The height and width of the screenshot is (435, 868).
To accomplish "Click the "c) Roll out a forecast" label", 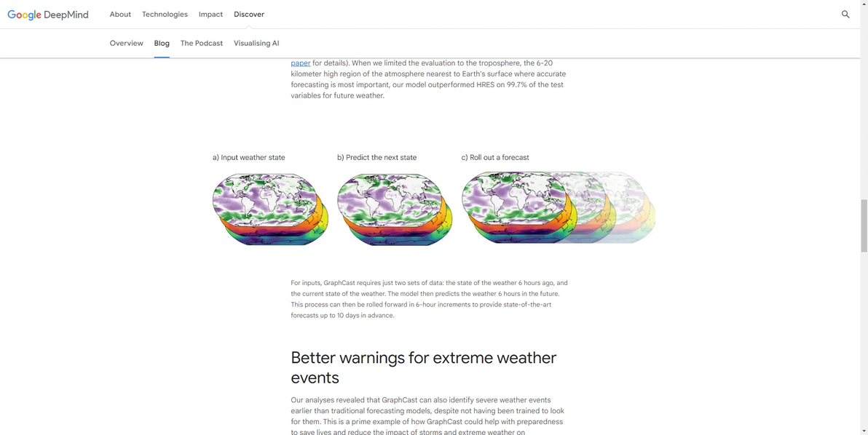I will [495, 158].
